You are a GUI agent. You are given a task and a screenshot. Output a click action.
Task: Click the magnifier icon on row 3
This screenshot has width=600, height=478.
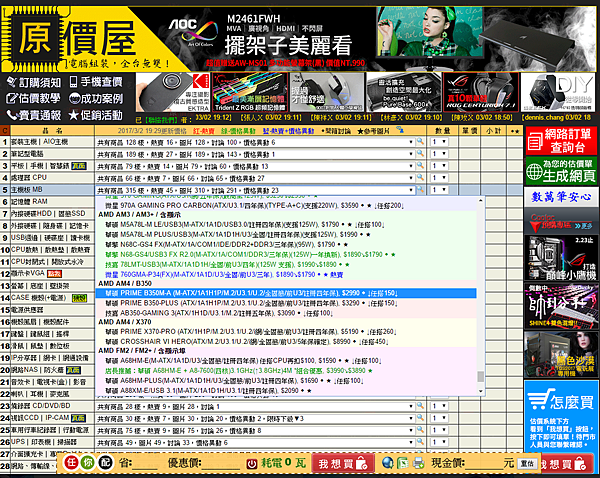coord(420,166)
